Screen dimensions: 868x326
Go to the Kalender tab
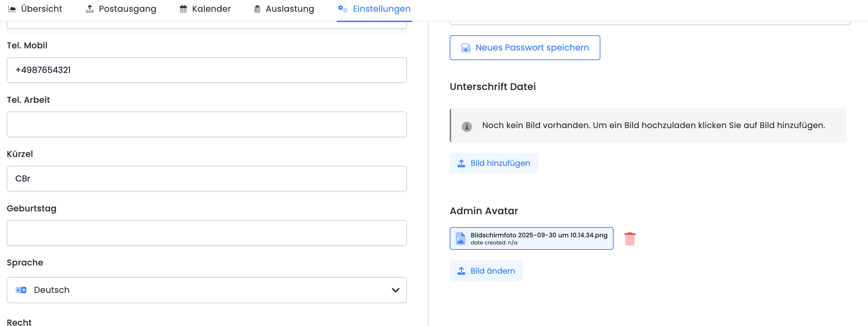point(205,9)
